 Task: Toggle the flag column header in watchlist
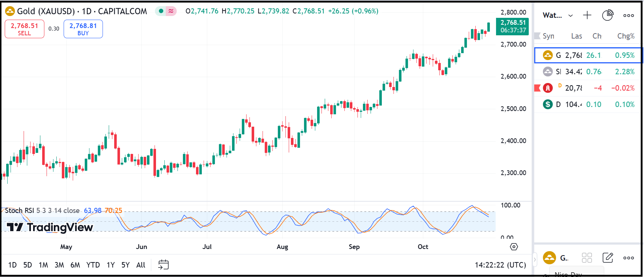point(537,36)
